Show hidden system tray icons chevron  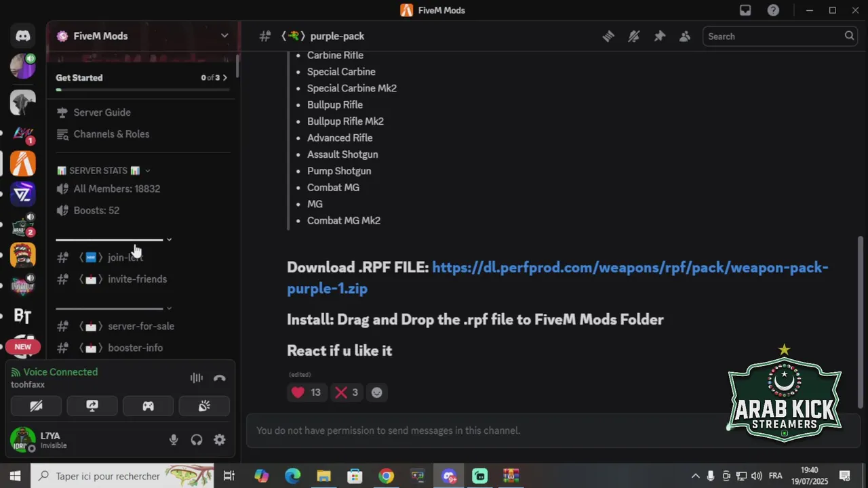pos(695,476)
